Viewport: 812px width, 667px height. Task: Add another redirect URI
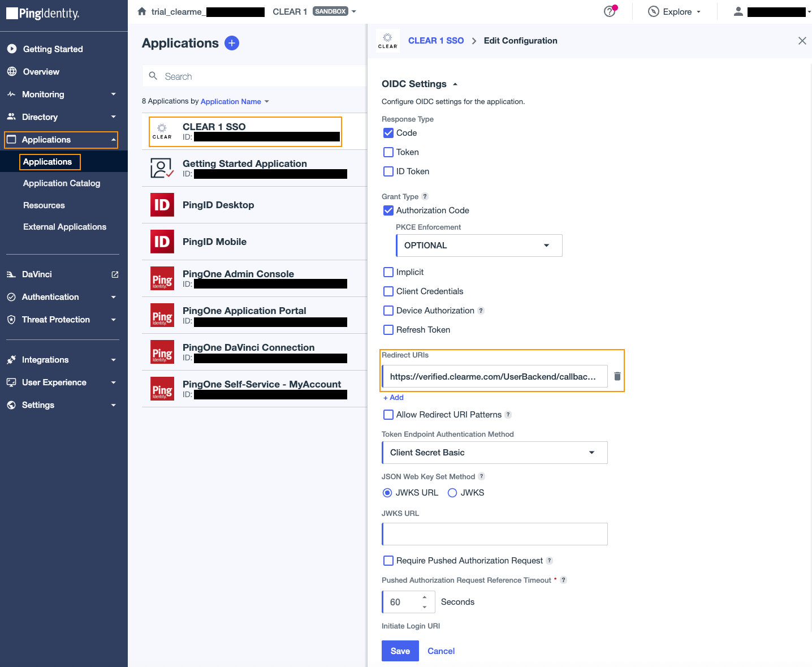pos(394,398)
